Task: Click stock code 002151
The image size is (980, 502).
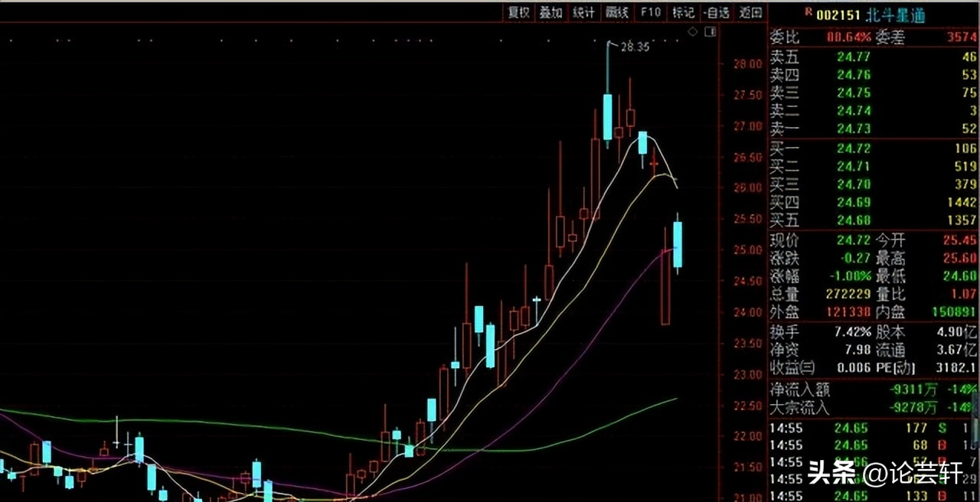Action: [x=838, y=15]
